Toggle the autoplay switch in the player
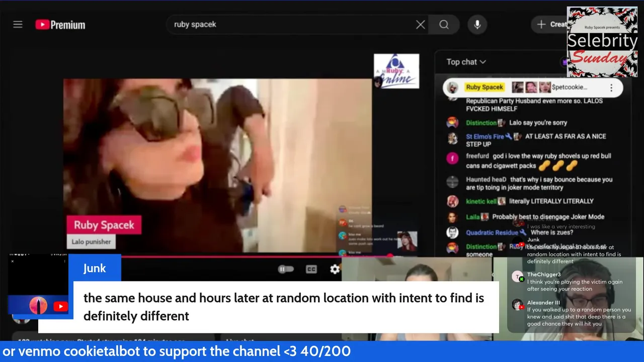 [x=286, y=269]
